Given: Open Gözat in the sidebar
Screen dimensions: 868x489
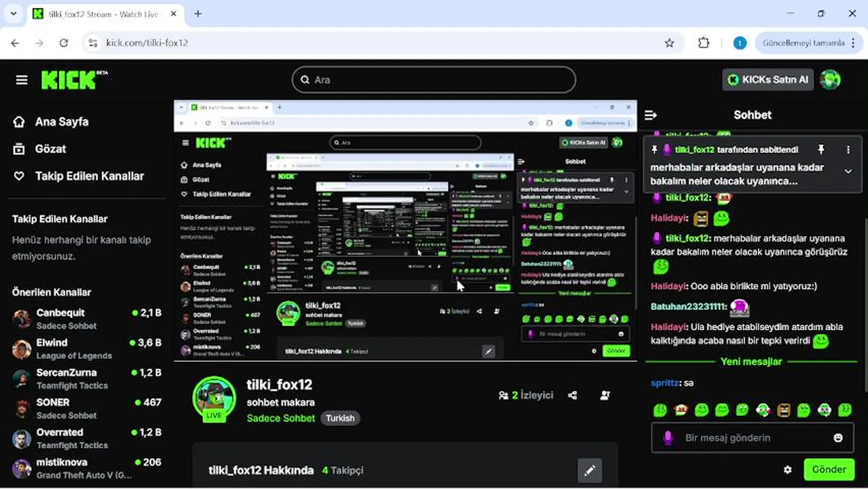Looking at the screenshot, I should [x=39, y=149].
